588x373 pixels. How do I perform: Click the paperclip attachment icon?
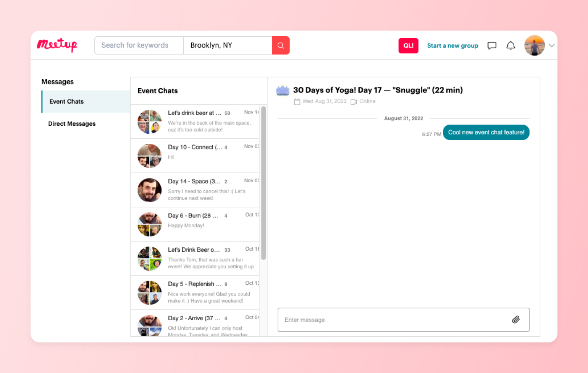click(516, 319)
